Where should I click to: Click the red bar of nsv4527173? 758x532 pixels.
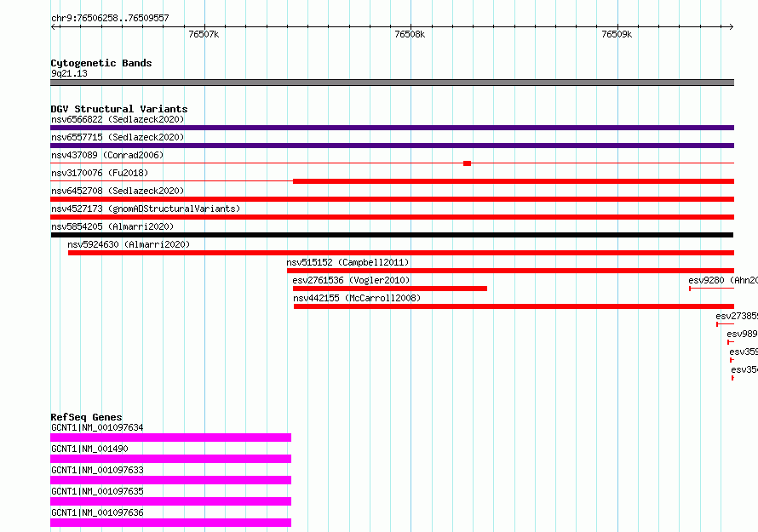click(x=392, y=217)
